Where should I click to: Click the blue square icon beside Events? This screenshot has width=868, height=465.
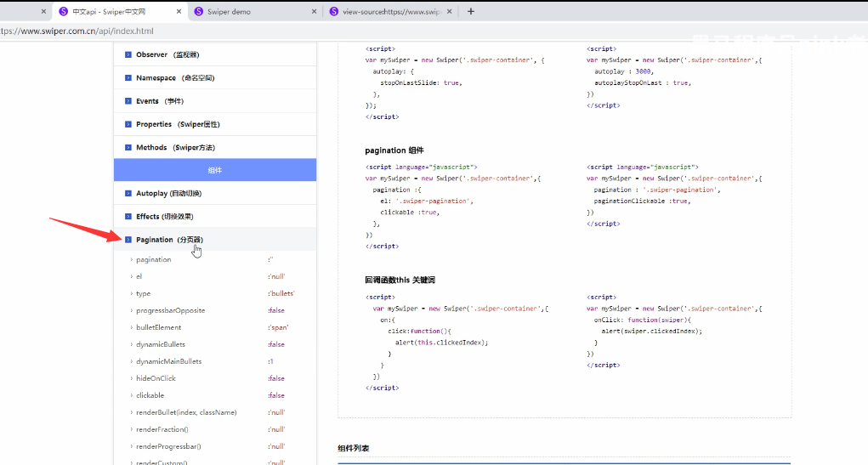(x=128, y=101)
